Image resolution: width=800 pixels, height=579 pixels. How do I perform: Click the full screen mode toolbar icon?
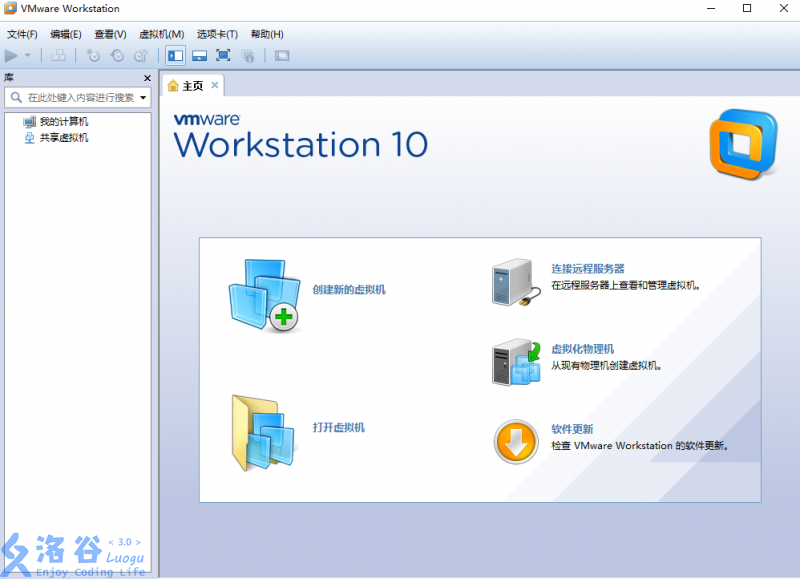(x=223, y=55)
